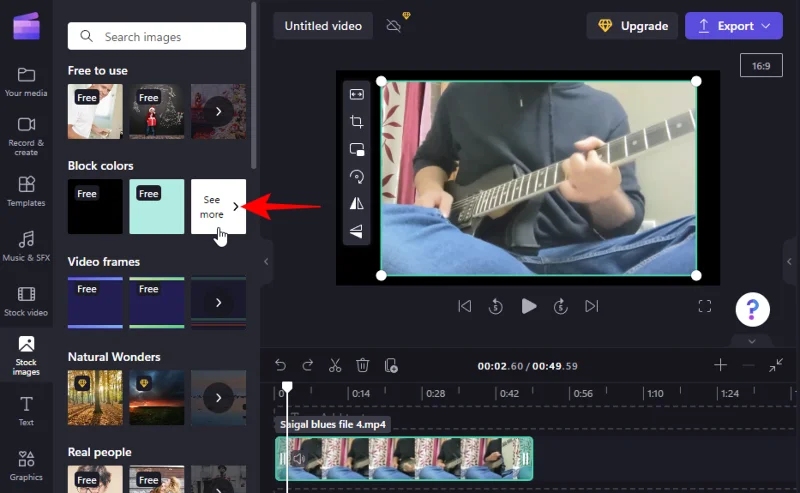Click the Fit timeline icon
Viewport: 800px width, 493px height.
[776, 365]
